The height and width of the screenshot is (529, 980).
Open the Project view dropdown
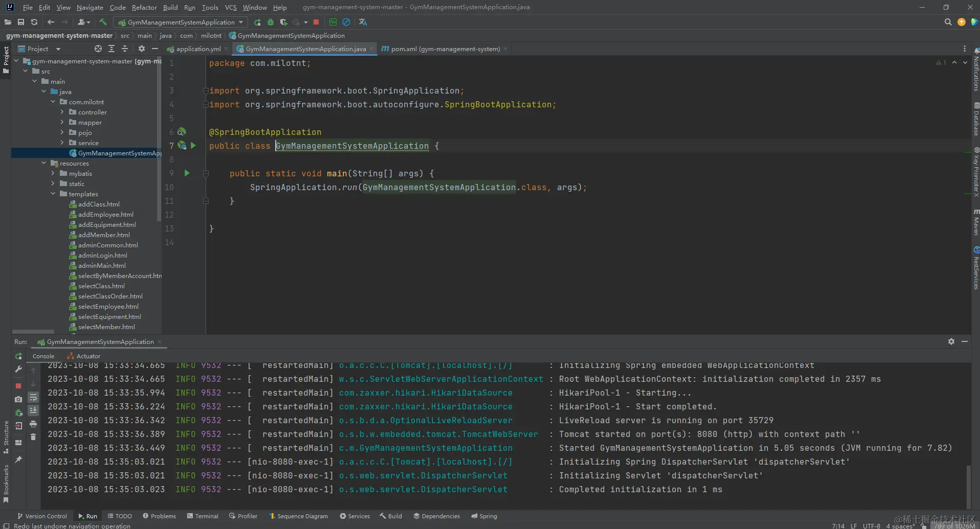point(39,49)
